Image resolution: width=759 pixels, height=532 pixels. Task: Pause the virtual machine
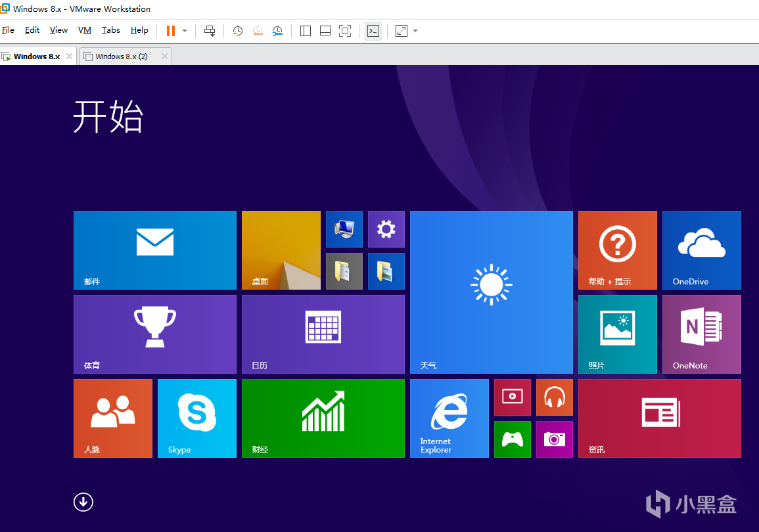(x=170, y=31)
